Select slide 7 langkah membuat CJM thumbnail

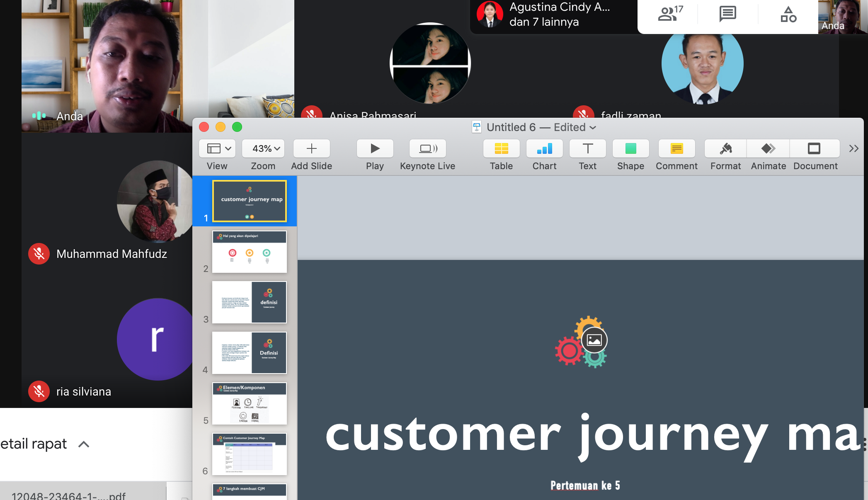(x=250, y=492)
